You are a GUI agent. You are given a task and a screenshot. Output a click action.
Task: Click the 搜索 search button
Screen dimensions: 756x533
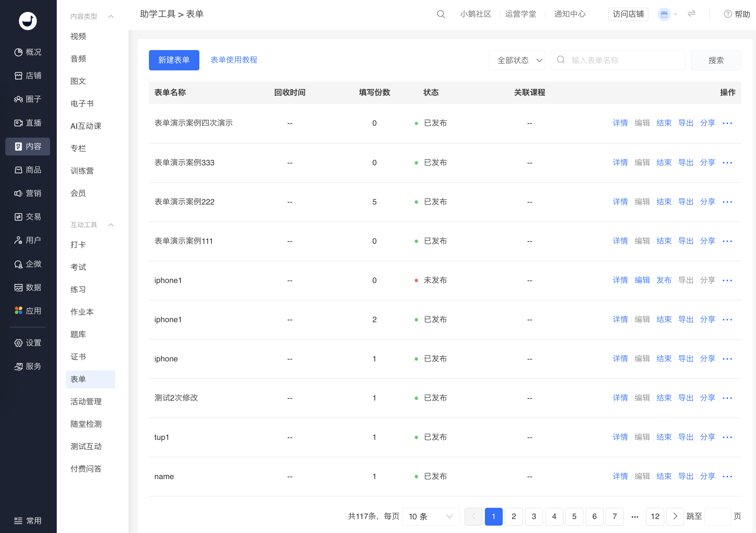pos(716,60)
